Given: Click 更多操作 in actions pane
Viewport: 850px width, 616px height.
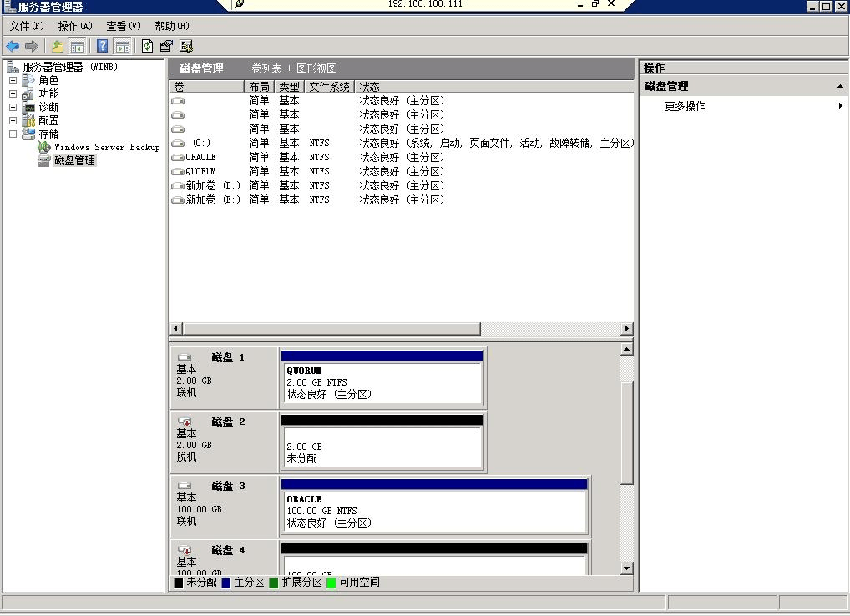Looking at the screenshot, I should [685, 106].
